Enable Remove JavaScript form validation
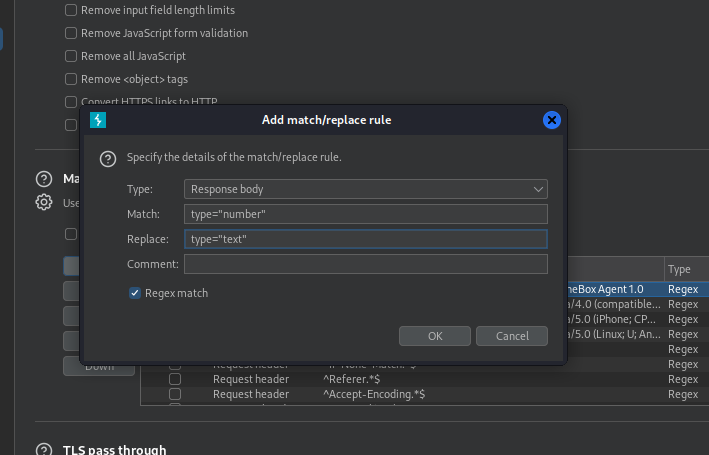 click(x=71, y=33)
